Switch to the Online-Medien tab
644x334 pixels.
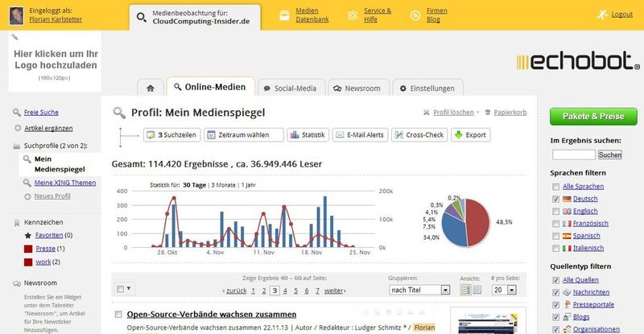(210, 87)
